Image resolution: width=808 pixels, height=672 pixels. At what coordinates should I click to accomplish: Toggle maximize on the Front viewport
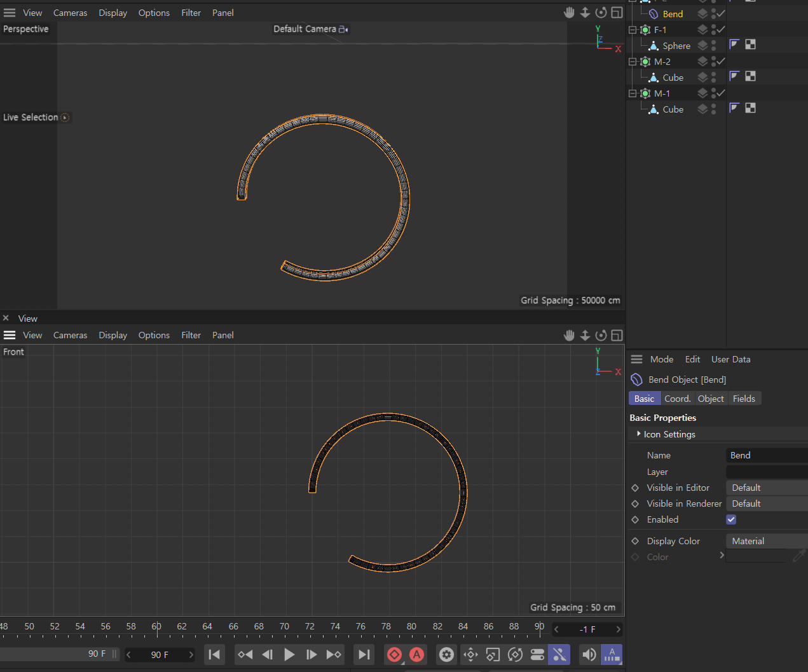617,335
